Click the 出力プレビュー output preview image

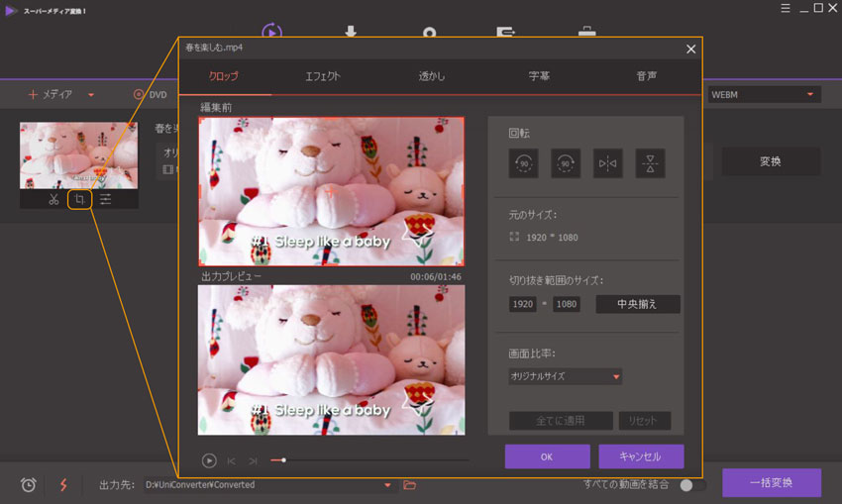[331, 359]
